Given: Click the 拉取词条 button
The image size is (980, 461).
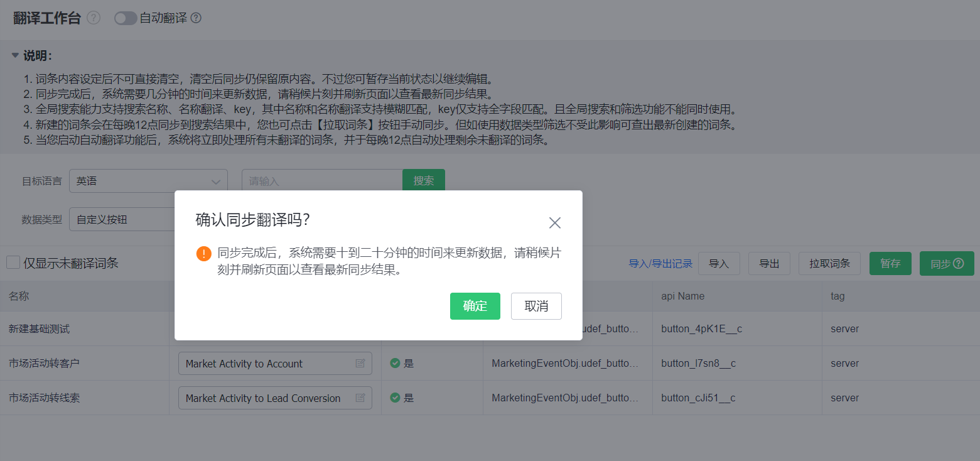Looking at the screenshot, I should click(x=829, y=264).
